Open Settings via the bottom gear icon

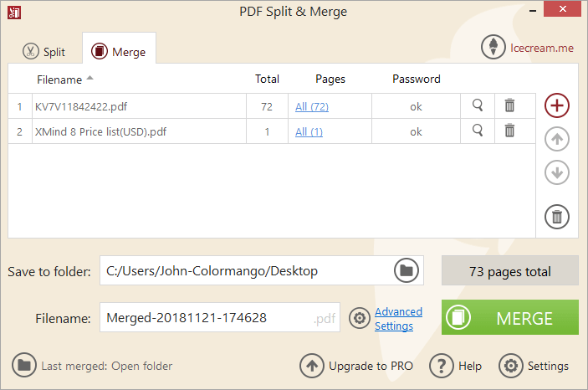[511, 366]
